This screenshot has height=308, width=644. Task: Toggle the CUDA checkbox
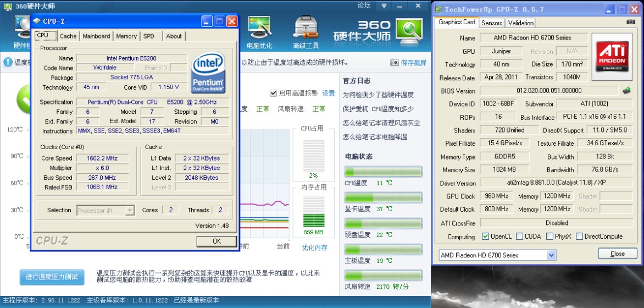click(520, 236)
